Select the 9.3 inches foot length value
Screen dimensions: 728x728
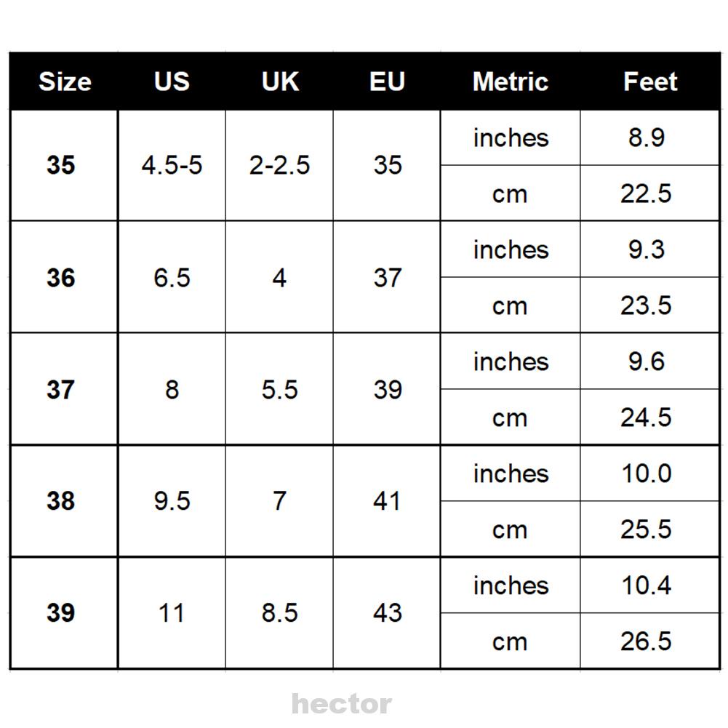coord(646,249)
